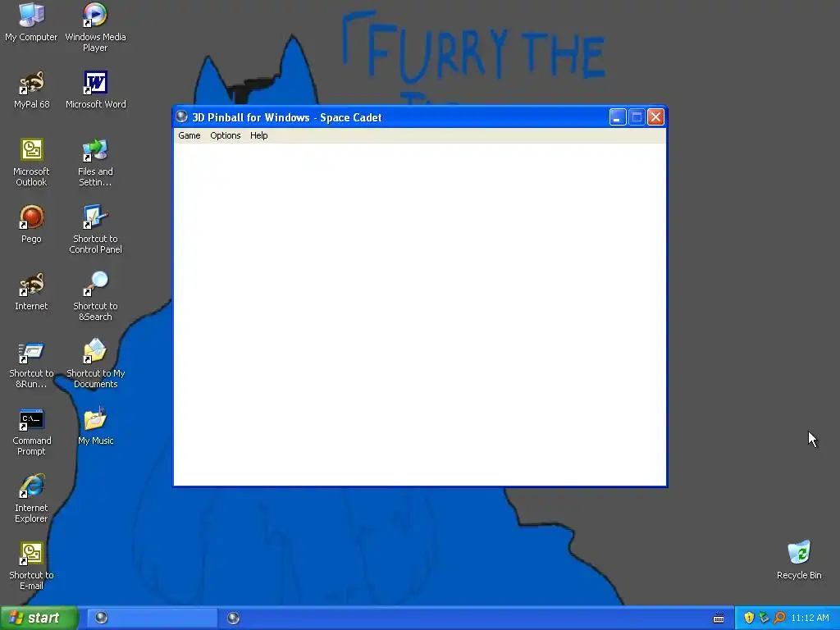Open the Start menu
This screenshot has width=840, height=630.
[x=39, y=618]
